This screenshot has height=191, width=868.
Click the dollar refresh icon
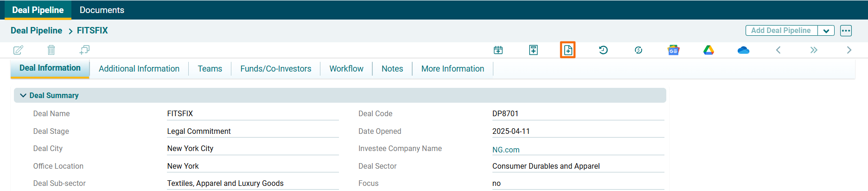click(x=638, y=50)
